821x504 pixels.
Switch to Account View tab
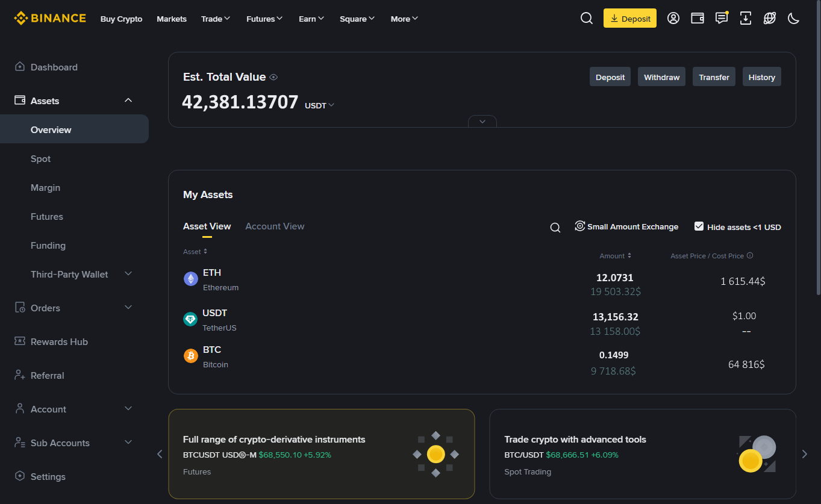coord(275,226)
